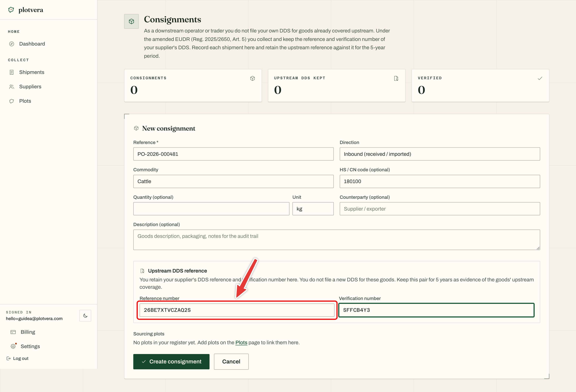Click the Upstream DDS reference file icon
Viewport: 576px width, 392px height.
142,271
